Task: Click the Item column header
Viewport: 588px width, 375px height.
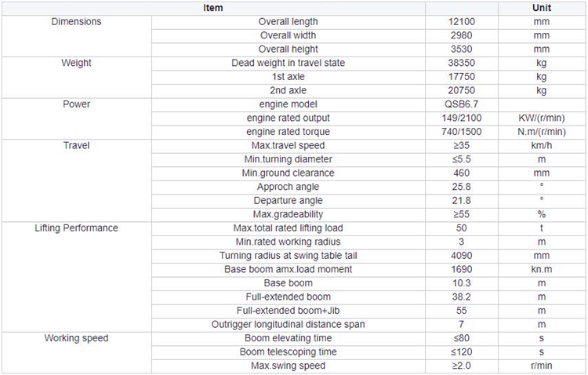Action: click(x=213, y=8)
